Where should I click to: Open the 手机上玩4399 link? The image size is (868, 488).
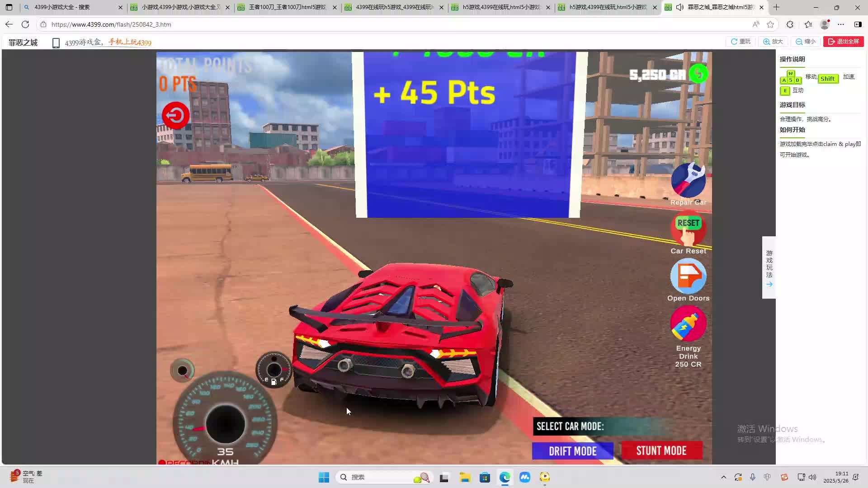pos(130,42)
